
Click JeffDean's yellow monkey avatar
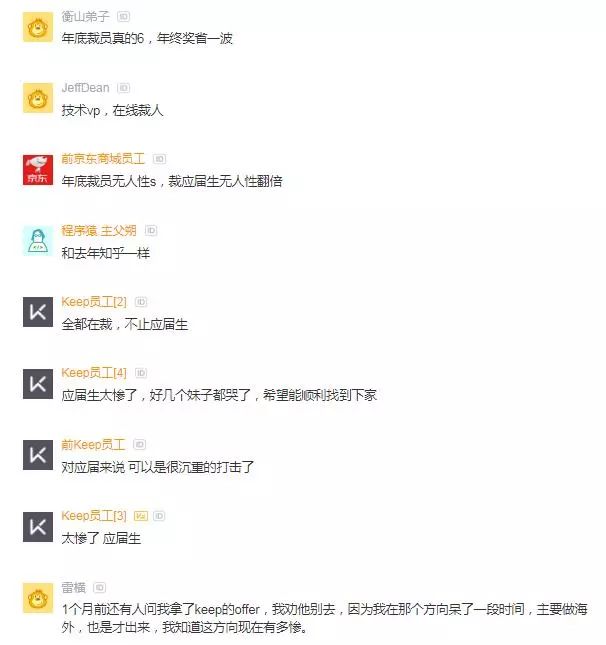38,98
